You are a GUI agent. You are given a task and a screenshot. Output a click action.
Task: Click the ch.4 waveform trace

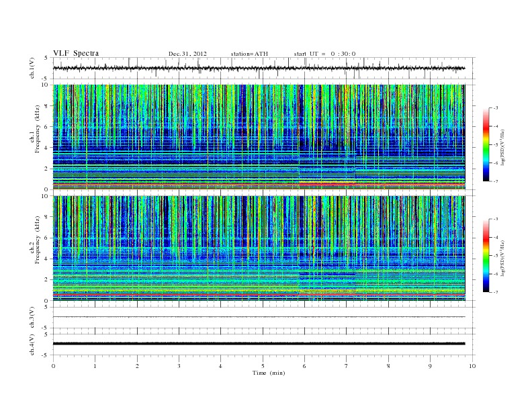259,344
